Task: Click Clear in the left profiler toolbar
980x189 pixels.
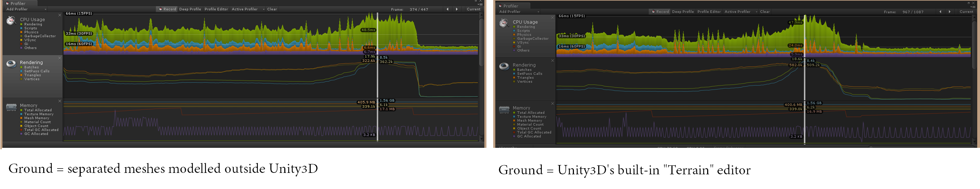Action: (x=272, y=9)
